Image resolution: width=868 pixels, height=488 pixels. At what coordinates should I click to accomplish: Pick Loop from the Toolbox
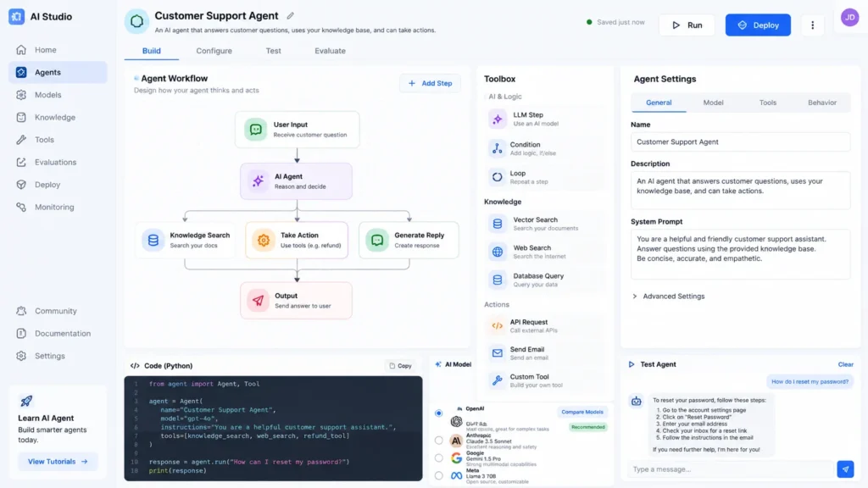pos(545,177)
